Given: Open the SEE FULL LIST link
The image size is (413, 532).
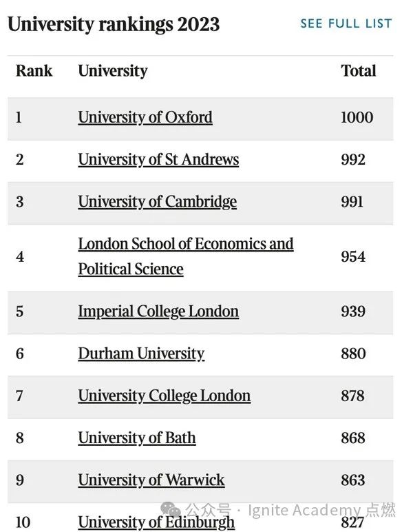Looking at the screenshot, I should click(x=346, y=23).
